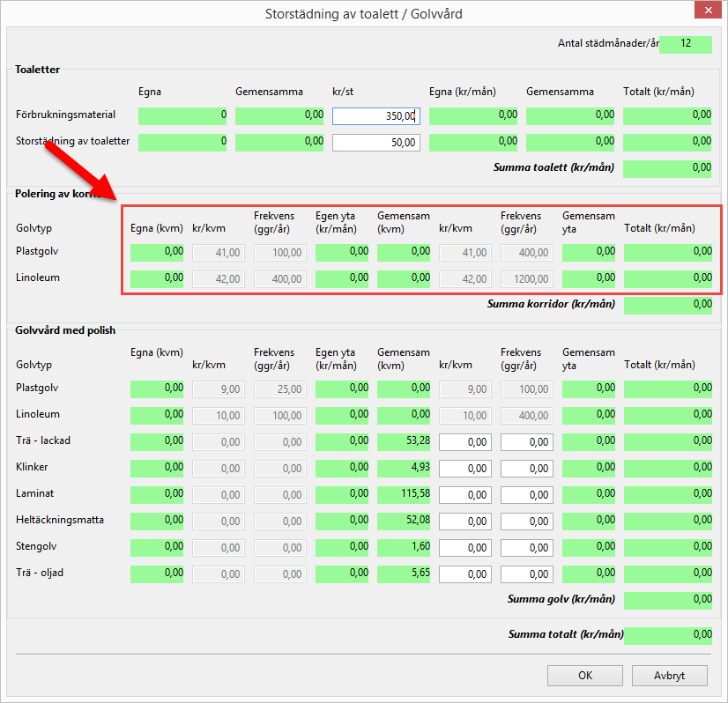
Task: Click white Frekvens field in Klinker row
Action: [x=526, y=468]
